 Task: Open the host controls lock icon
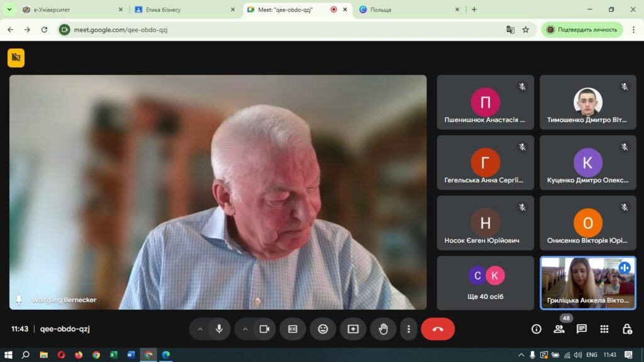(x=627, y=329)
